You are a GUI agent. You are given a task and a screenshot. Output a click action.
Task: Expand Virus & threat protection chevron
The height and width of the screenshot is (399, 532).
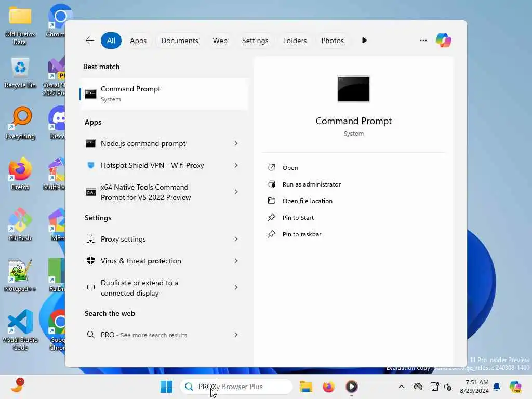(236, 261)
